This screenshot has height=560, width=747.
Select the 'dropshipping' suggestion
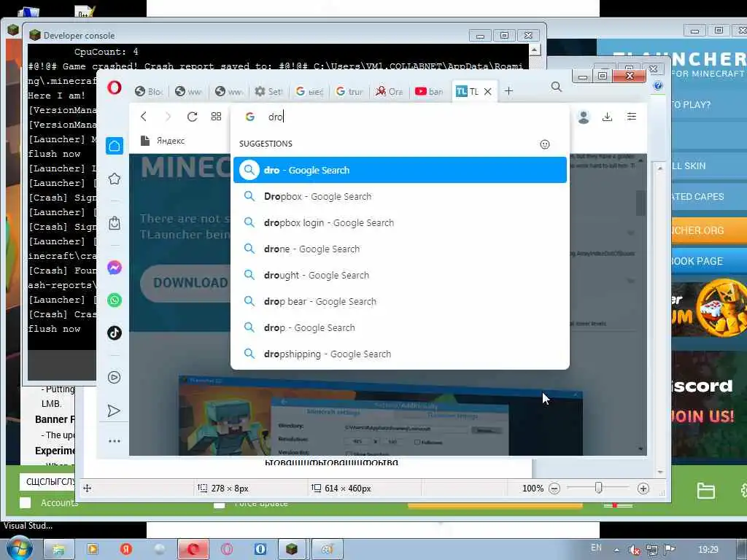(x=400, y=354)
